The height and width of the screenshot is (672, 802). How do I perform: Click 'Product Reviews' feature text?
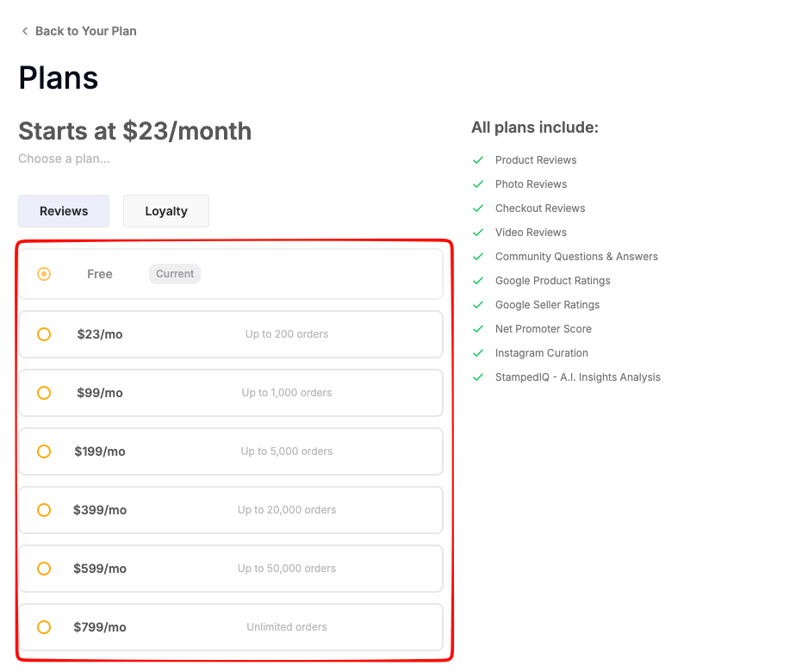[x=536, y=160]
